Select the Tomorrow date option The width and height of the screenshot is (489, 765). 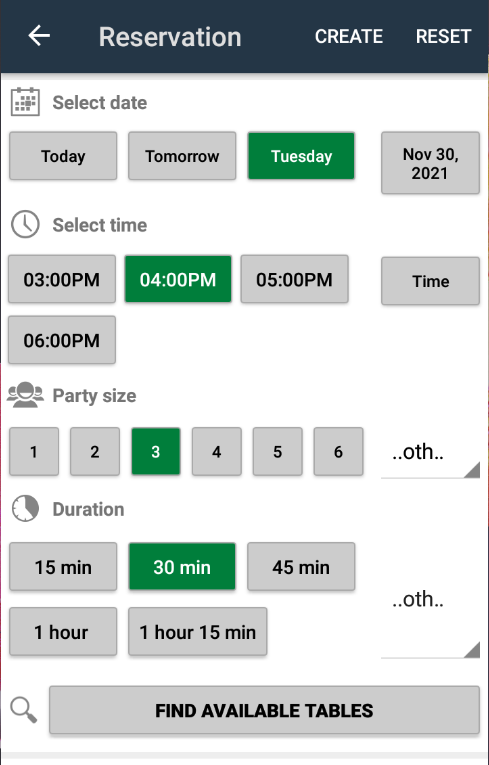(x=182, y=156)
